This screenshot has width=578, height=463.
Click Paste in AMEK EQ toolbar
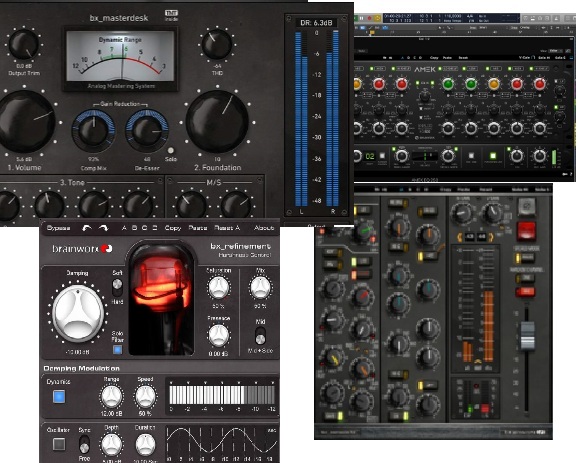[447, 58]
